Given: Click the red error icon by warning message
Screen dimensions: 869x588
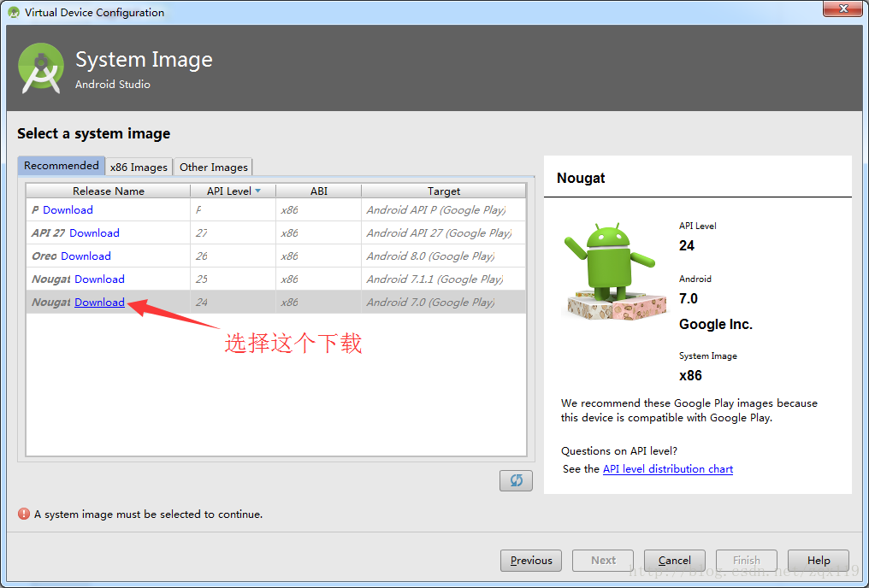Looking at the screenshot, I should [x=24, y=514].
